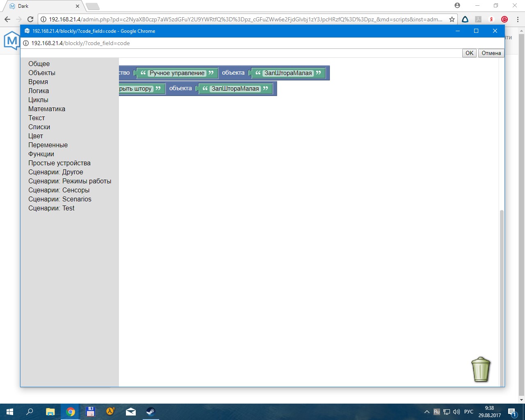Click the main Chrome window scroll-down arrow
This screenshot has width=525, height=420.
(x=521, y=400)
